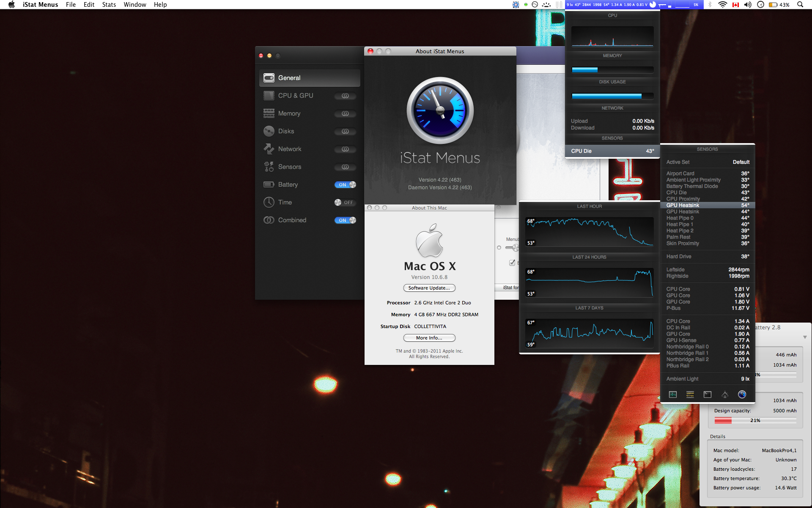Click the volume icon in menu bar
Image resolution: width=812 pixels, height=508 pixels.
coord(748,5)
